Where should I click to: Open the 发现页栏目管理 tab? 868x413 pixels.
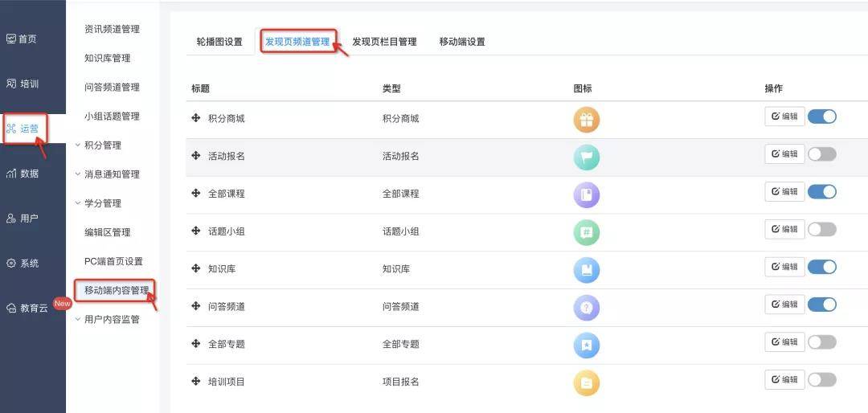point(384,42)
